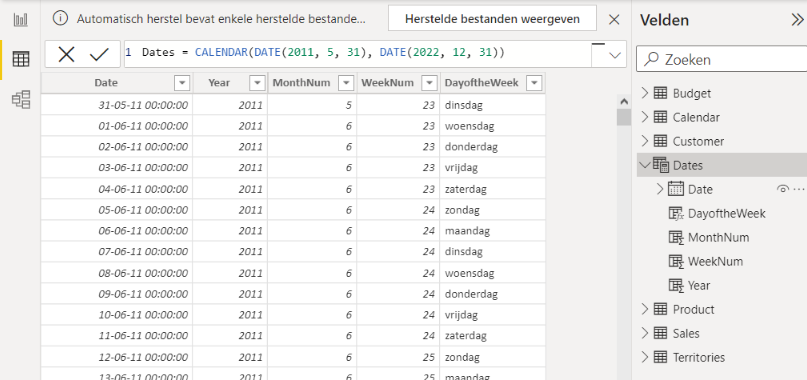Click the table vertical scrollbar thumb

pyautogui.click(x=624, y=117)
